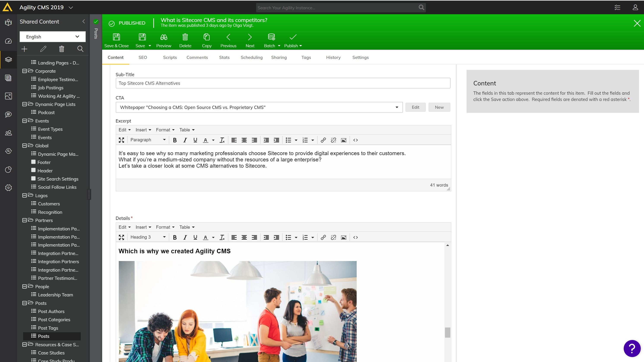Screen dimensions: 644x362
Task: Switch to Scheduling tab
Action: click(252, 57)
